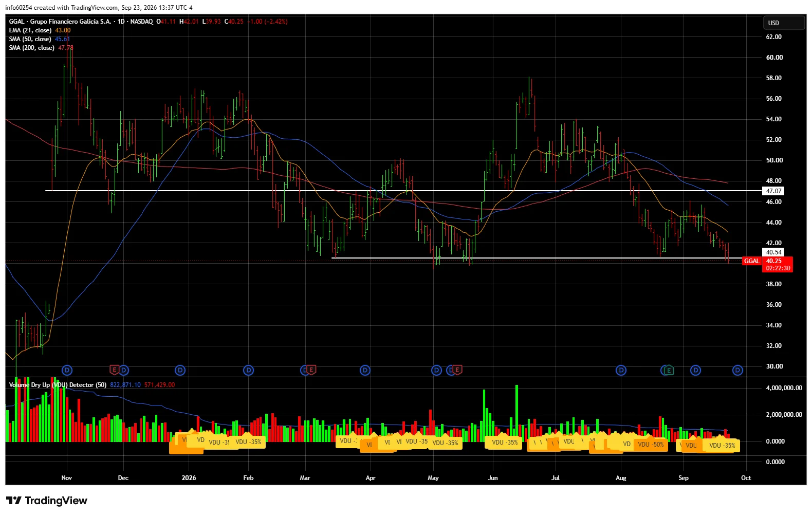Click the Apr label on time axis
The image size is (812, 516).
[x=371, y=478]
